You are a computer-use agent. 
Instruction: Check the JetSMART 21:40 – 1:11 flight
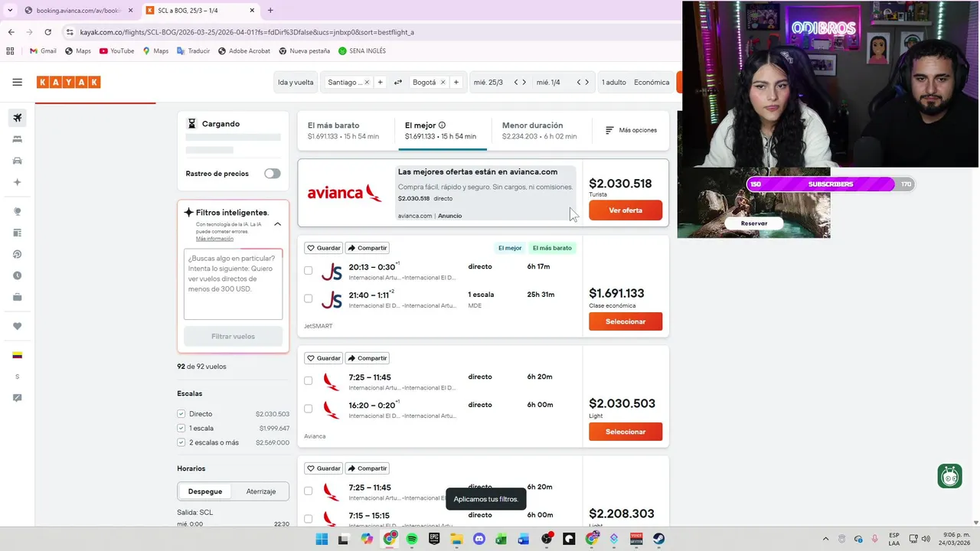click(x=308, y=298)
